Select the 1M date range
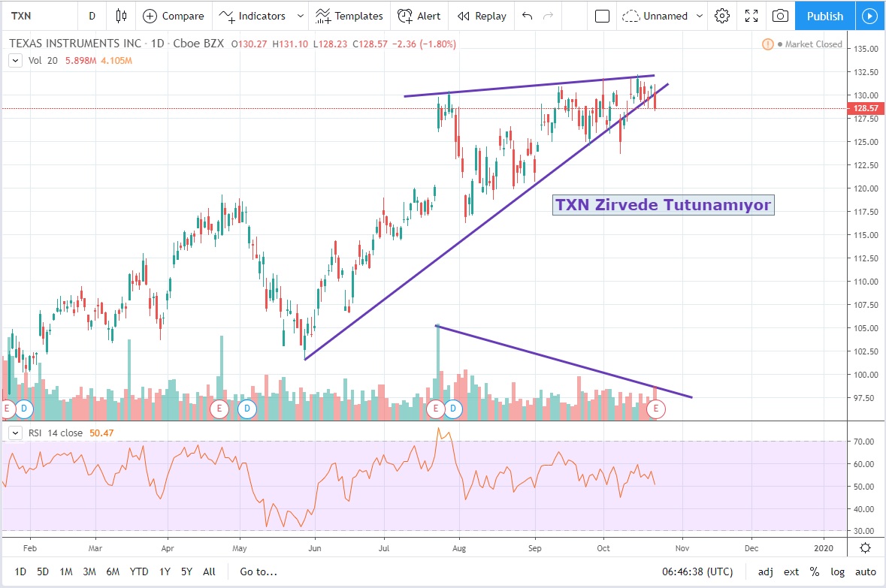The width and height of the screenshot is (886, 588). click(x=66, y=571)
